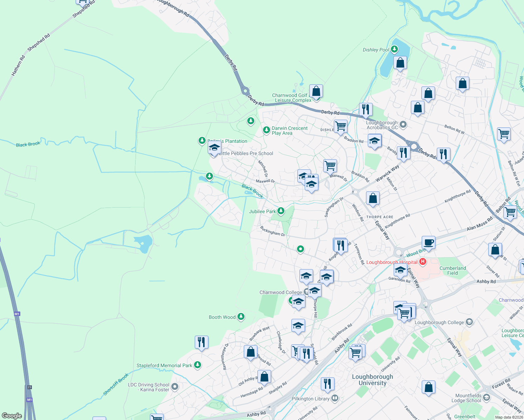Select the shopping cart icon near Maxwell Dr
The image size is (524, 420).
point(329,166)
